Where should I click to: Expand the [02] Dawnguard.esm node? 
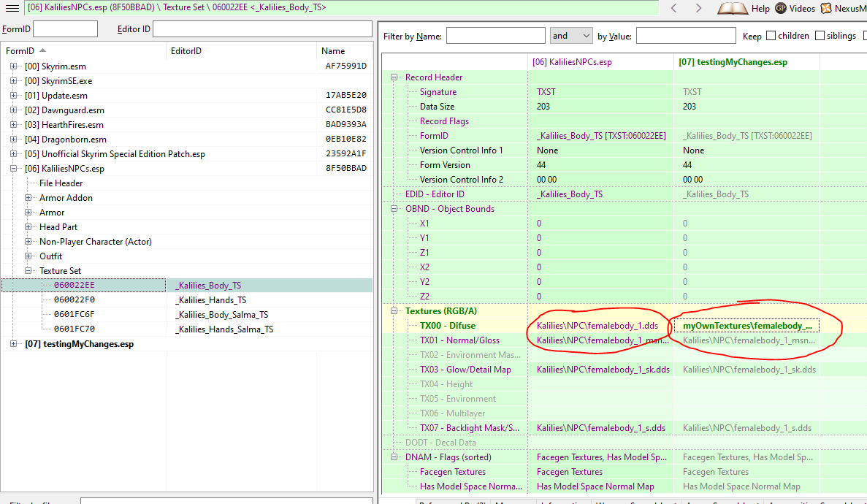[x=13, y=110]
